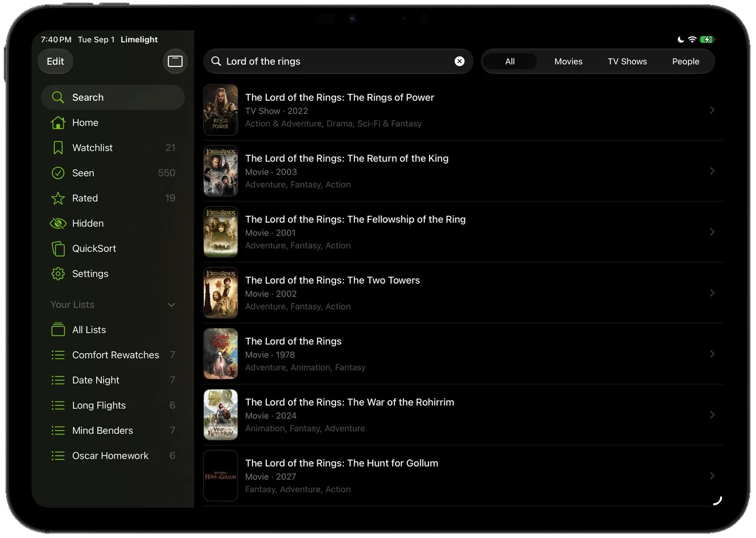Collapse the Your Lists section chevron
The image size is (756, 538).
coord(171,304)
